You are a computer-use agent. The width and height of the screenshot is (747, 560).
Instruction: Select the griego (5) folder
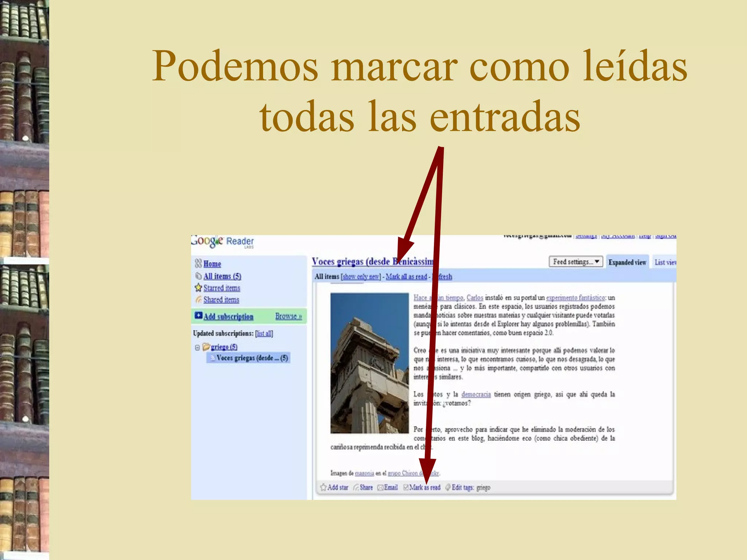[224, 346]
